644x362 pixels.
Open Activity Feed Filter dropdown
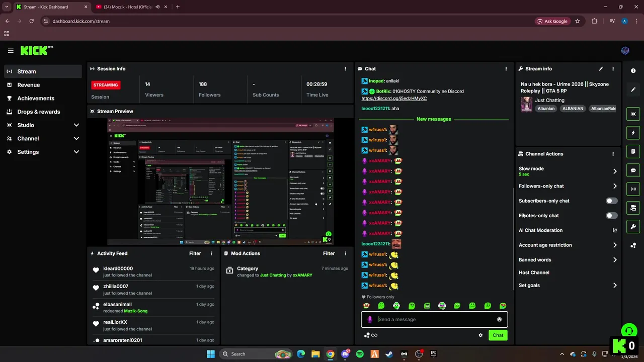[x=195, y=253]
